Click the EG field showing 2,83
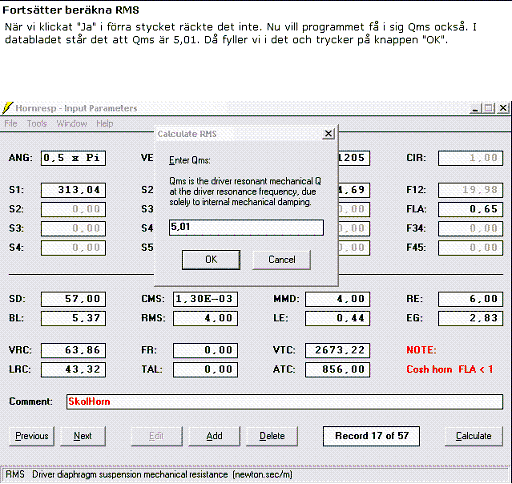Screen dimensions: 512x484 tap(470, 318)
